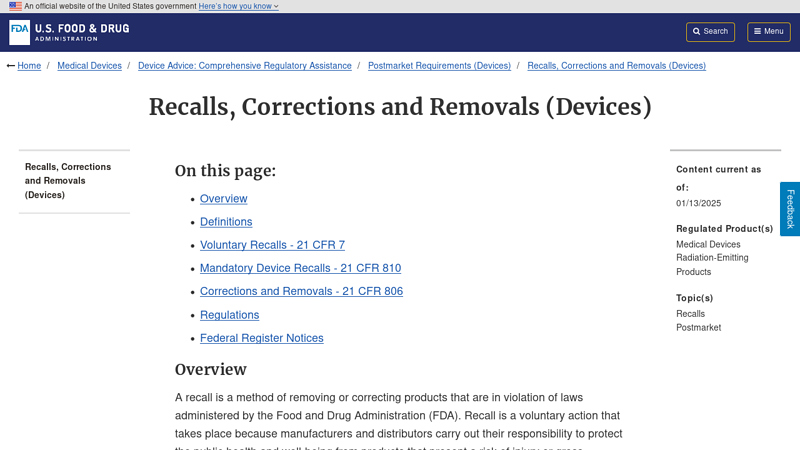Select Recalls, Corrections and Removals sidebar item

(x=68, y=181)
